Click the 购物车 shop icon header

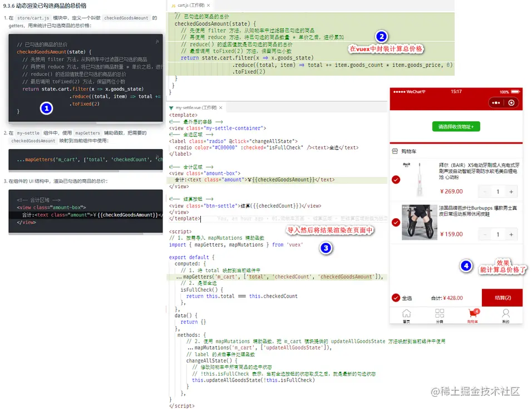click(395, 151)
